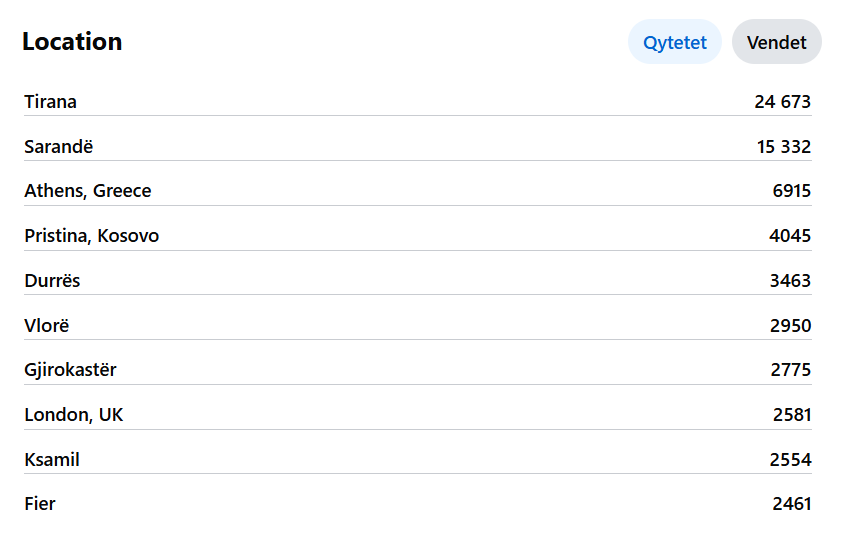Select the Durrës location row
842x540 pixels.
click(x=418, y=281)
